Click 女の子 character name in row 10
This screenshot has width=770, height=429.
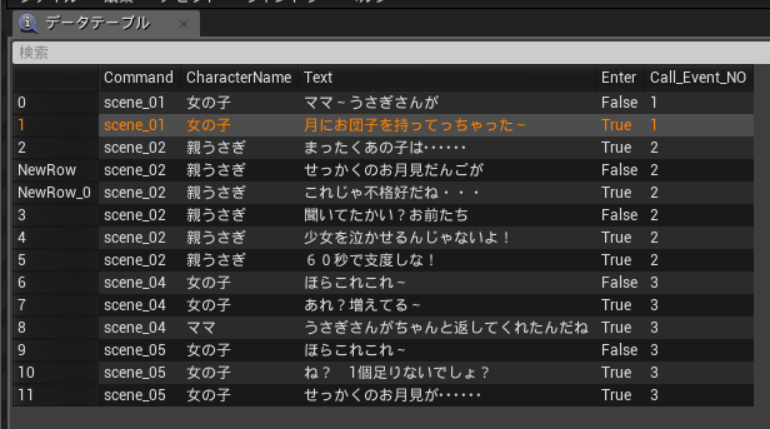[209, 373]
